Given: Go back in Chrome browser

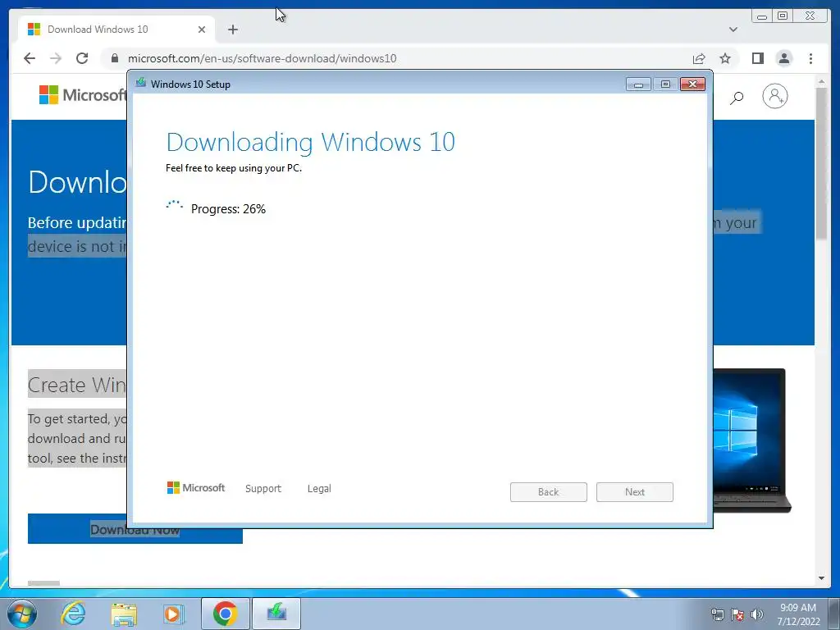Looking at the screenshot, I should tap(30, 58).
